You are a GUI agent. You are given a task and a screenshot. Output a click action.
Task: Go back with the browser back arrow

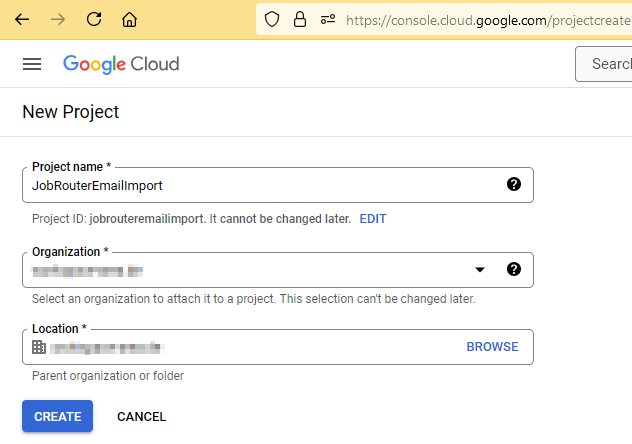click(x=22, y=19)
